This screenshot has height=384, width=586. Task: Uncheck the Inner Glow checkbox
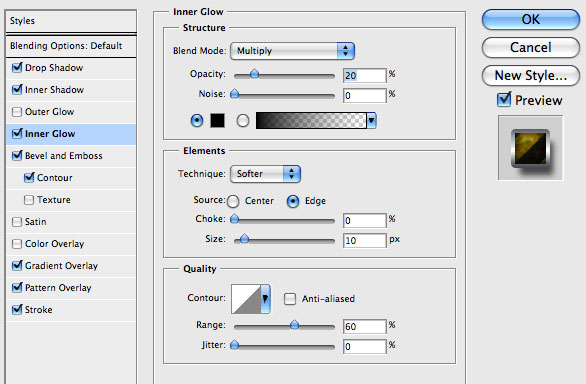click(17, 133)
